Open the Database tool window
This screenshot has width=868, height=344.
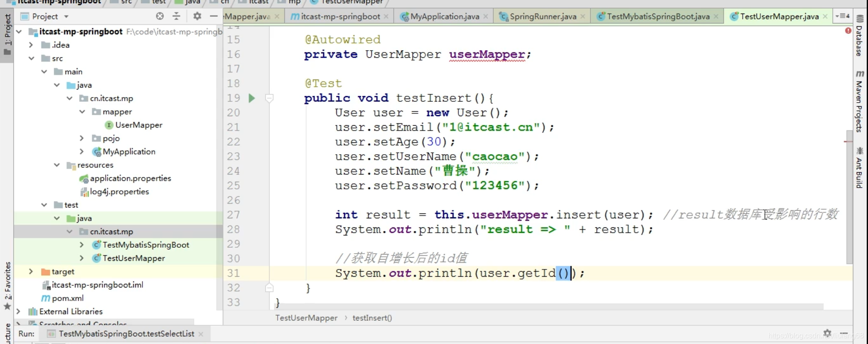pos(859,36)
